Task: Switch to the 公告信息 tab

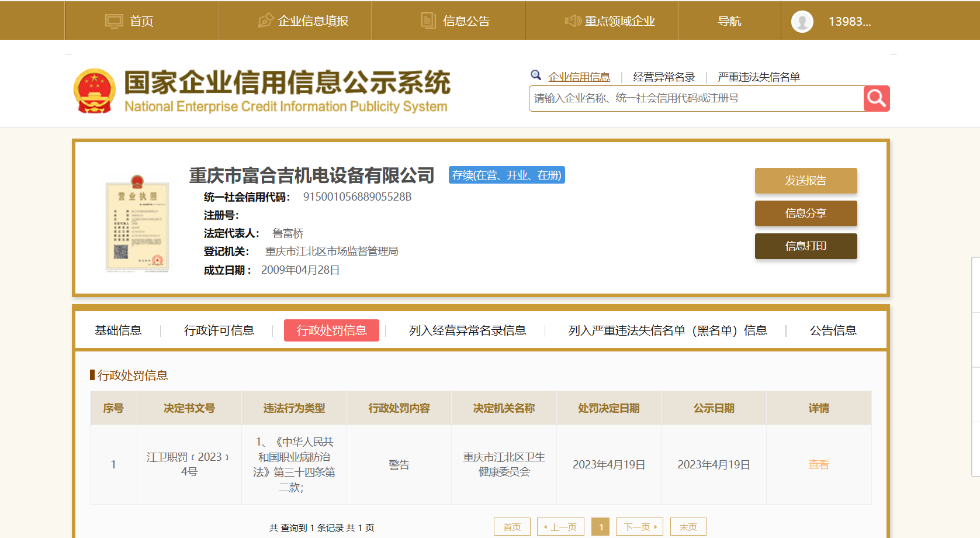Action: (833, 330)
